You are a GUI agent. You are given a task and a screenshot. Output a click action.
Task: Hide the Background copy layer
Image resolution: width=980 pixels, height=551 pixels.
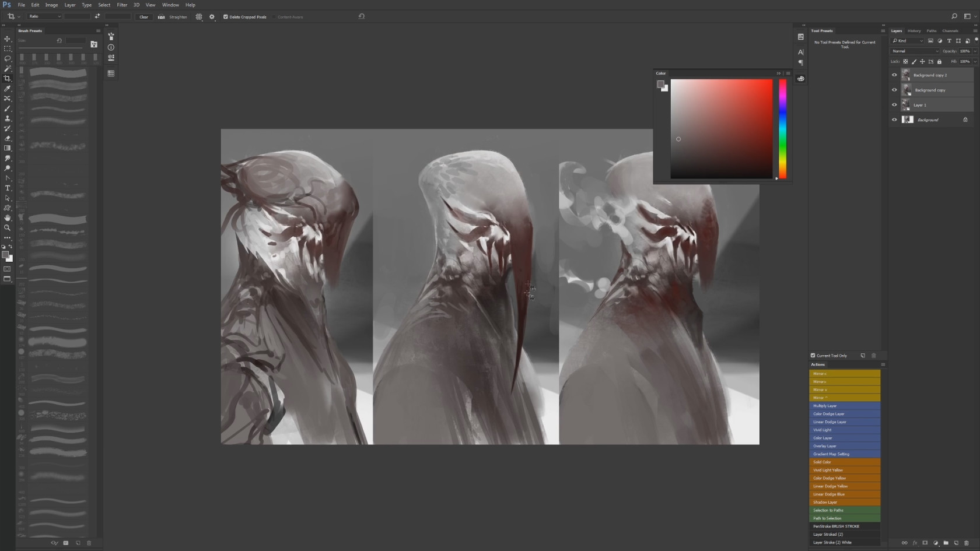(894, 90)
